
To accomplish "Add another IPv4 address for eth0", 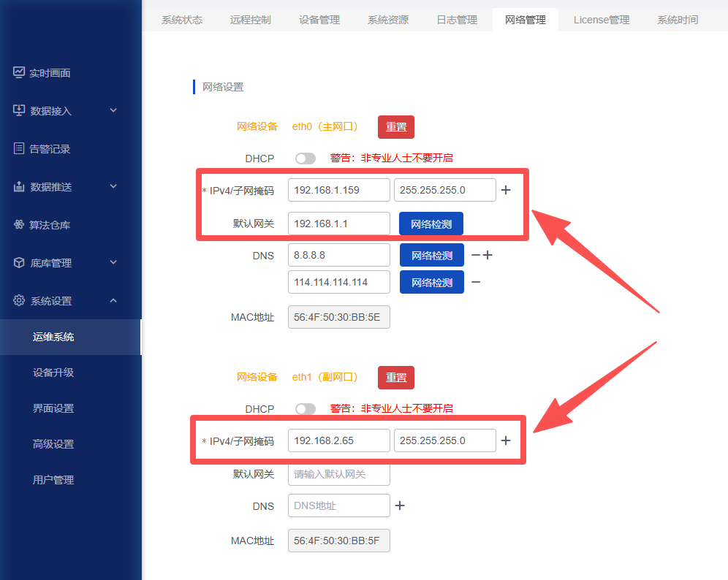I will point(505,191).
